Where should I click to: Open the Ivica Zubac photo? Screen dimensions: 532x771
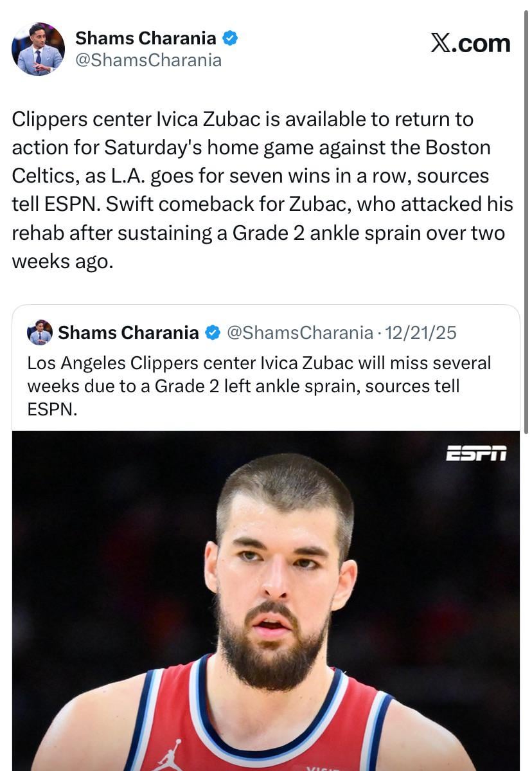click(265, 598)
